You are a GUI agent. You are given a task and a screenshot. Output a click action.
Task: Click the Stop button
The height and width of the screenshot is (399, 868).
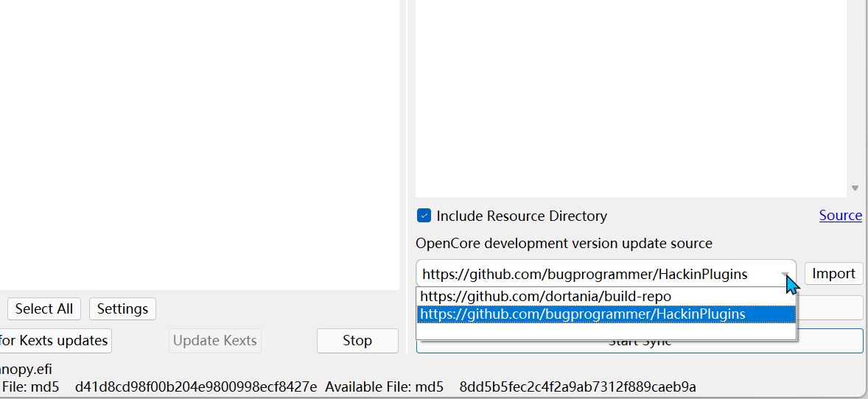click(357, 340)
